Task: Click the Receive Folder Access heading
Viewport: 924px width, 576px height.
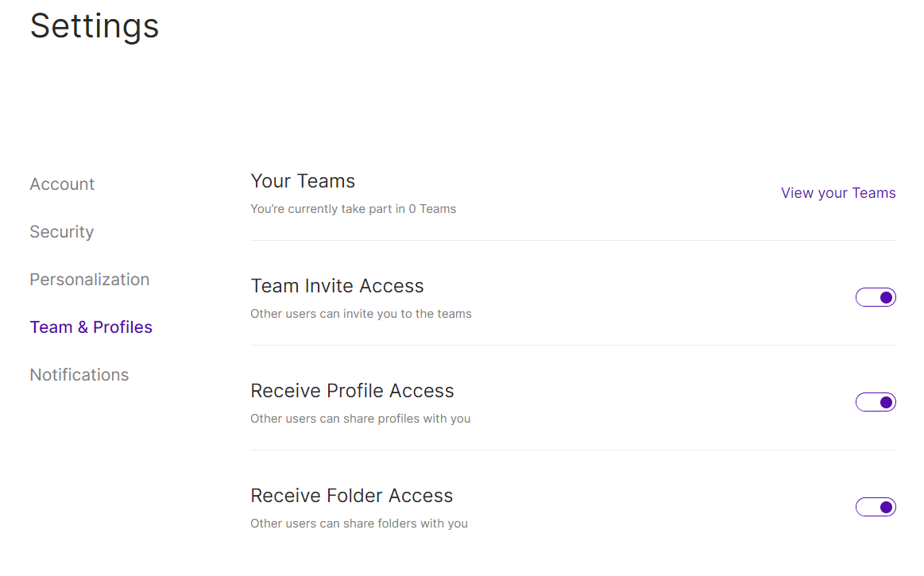Action: click(352, 496)
